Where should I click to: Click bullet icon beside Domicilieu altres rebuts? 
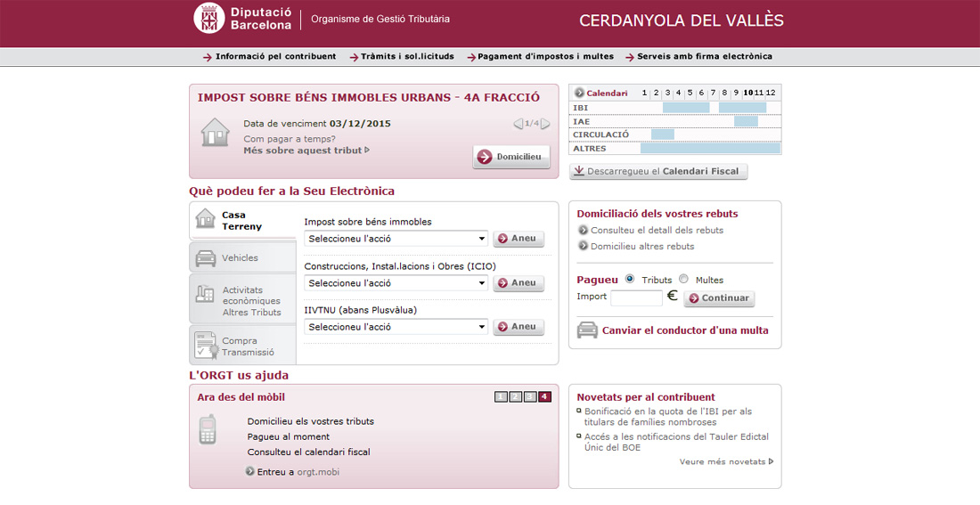[584, 246]
